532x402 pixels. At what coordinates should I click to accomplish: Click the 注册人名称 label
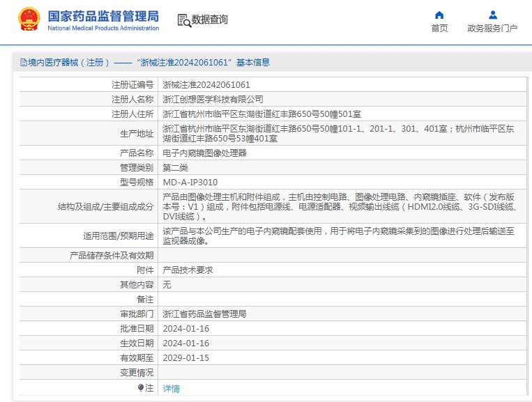pos(132,100)
